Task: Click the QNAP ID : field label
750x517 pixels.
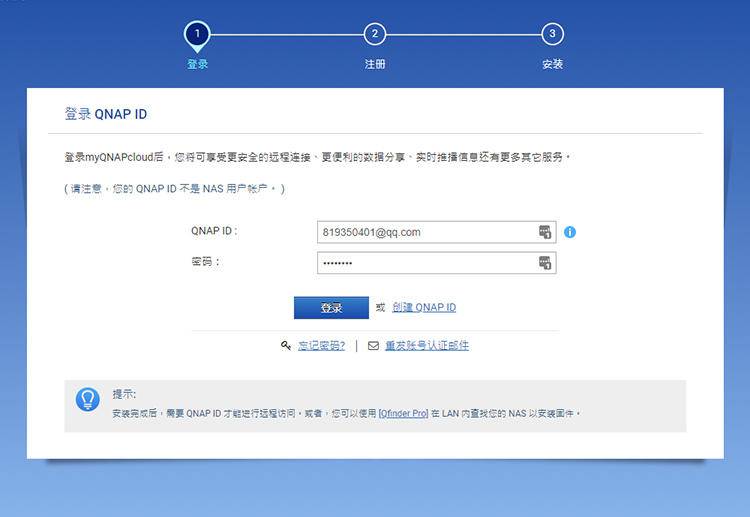Action: point(214,231)
